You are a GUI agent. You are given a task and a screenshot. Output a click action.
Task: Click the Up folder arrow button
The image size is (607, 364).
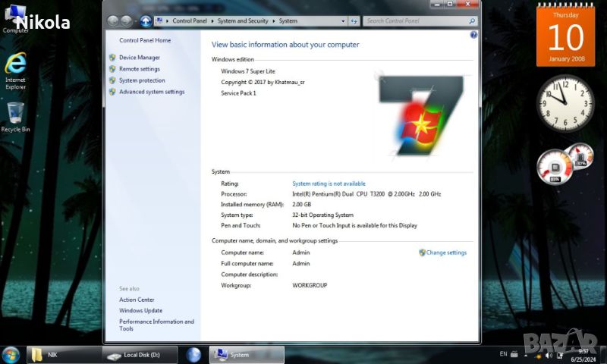point(146,21)
